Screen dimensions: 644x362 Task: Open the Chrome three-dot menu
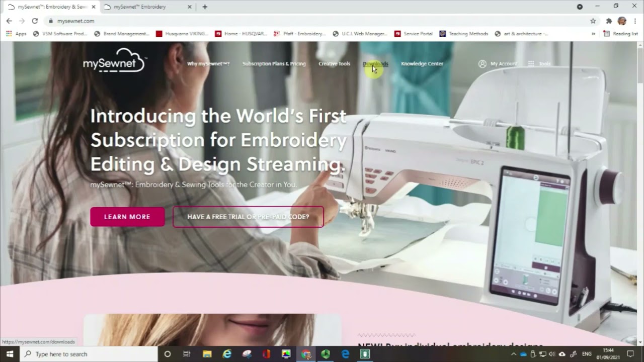635,21
